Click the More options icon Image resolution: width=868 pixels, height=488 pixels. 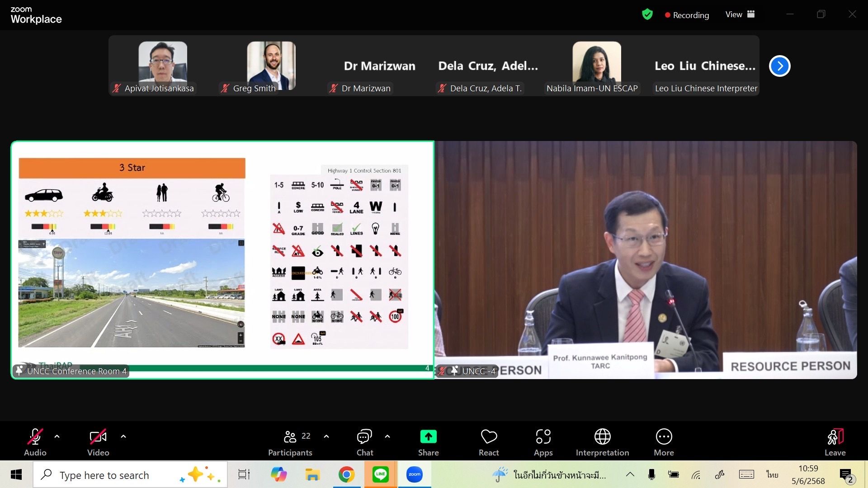click(x=664, y=442)
